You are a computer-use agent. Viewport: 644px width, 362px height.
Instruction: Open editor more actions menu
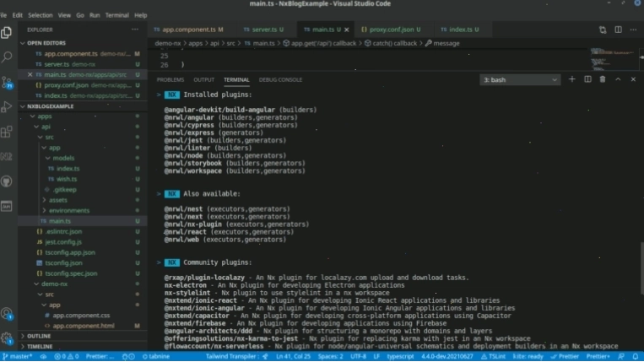(x=633, y=30)
